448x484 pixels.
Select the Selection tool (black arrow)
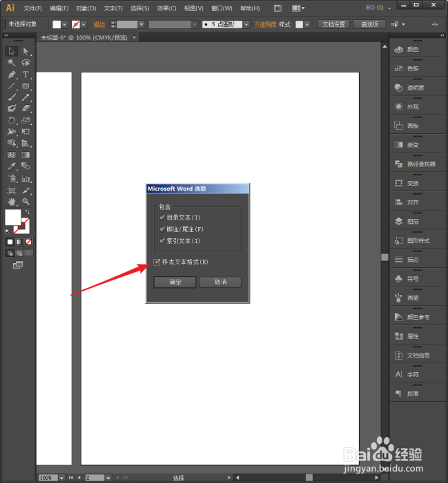[x=12, y=51]
